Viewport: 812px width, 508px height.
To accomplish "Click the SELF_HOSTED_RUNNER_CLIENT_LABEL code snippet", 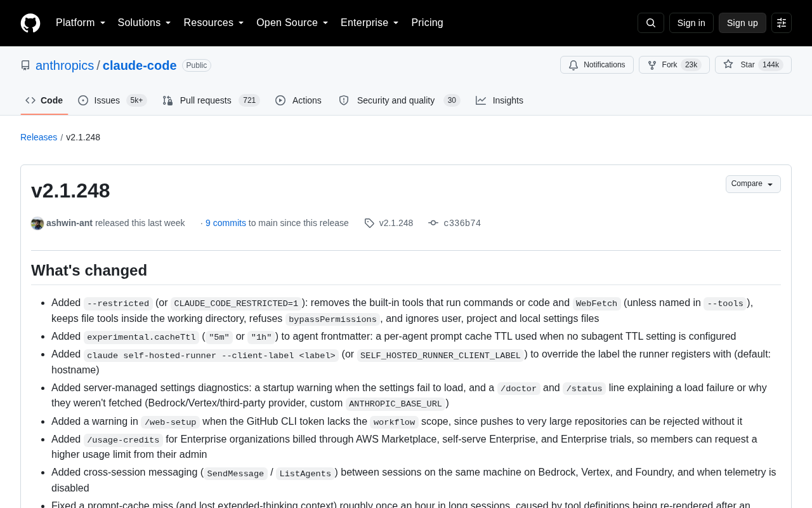I will point(441,356).
